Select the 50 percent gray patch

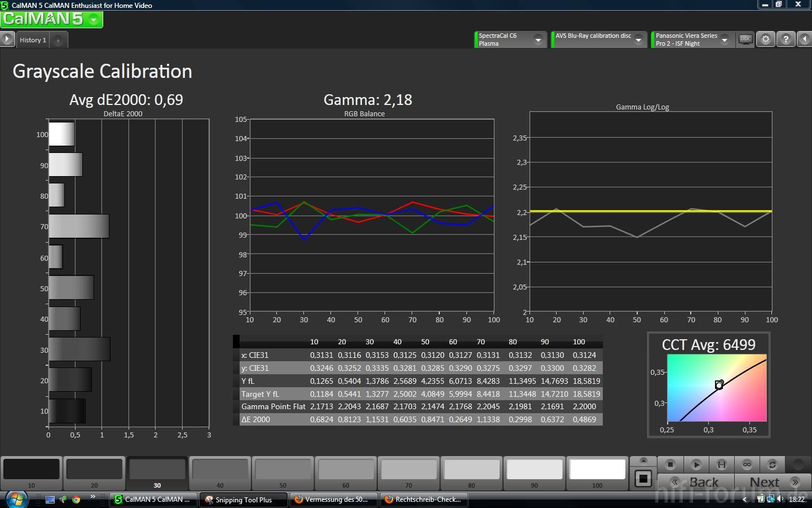tap(283, 472)
